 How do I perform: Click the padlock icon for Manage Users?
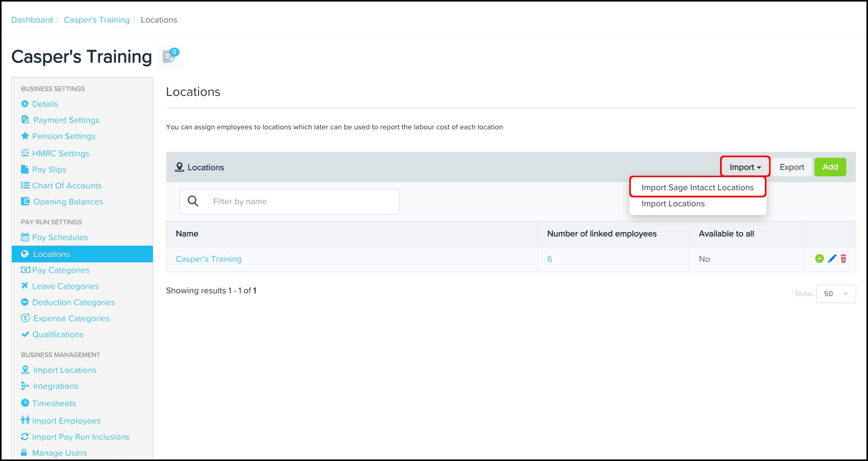(24, 452)
